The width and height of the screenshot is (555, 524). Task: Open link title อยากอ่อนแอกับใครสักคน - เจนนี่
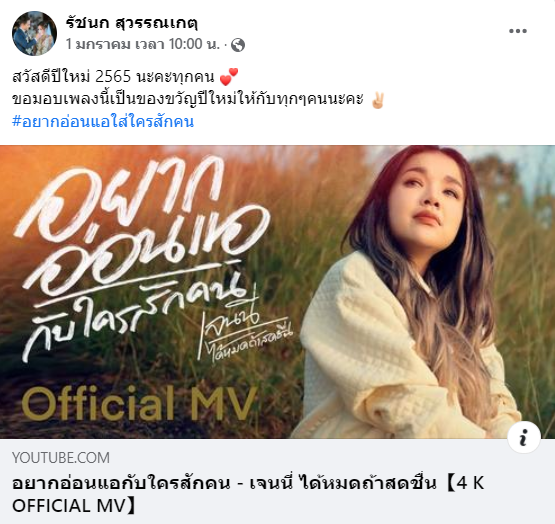tap(153, 483)
